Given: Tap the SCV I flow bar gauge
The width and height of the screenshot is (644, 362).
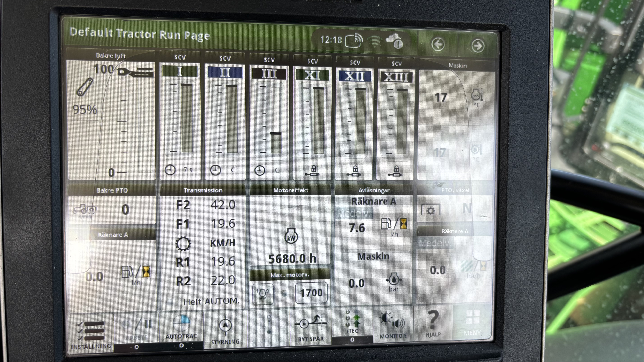Looking at the screenshot, I should 180,118.
